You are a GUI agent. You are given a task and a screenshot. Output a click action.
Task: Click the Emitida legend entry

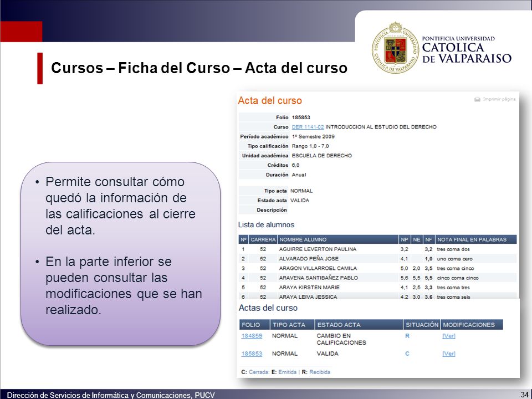coord(288,372)
